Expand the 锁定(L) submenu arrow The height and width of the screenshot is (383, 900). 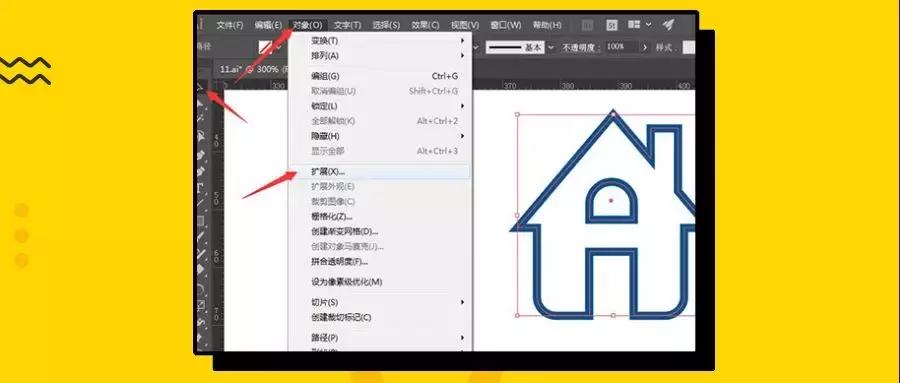click(462, 106)
